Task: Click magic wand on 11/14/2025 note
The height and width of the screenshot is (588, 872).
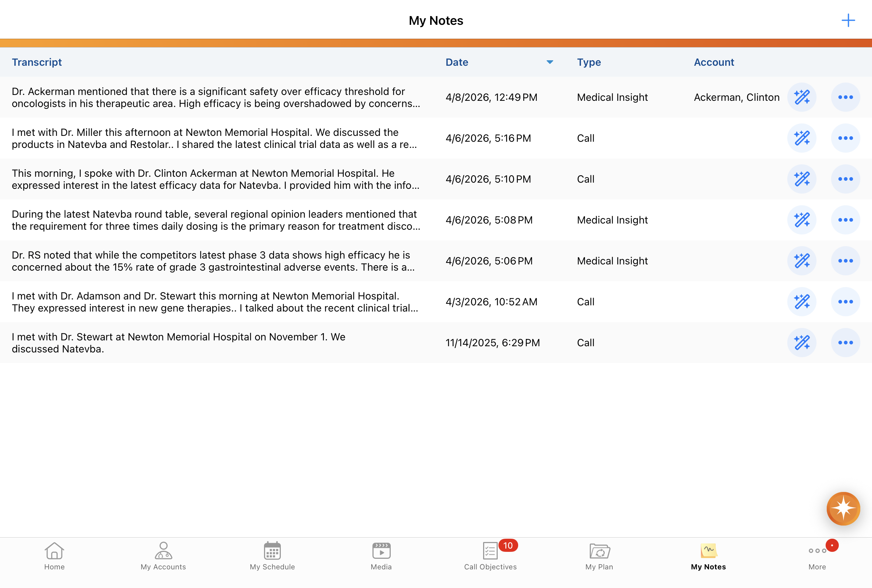Action: pyautogui.click(x=802, y=343)
